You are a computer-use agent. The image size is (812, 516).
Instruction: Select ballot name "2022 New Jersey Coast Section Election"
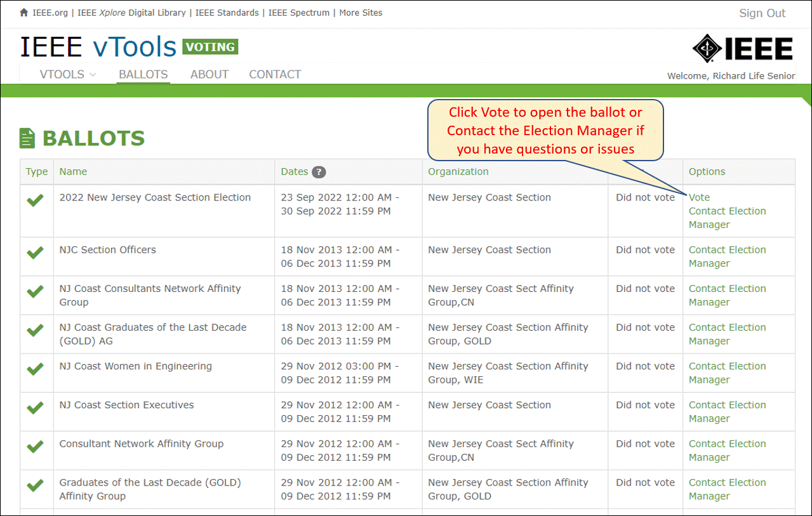coord(155,197)
